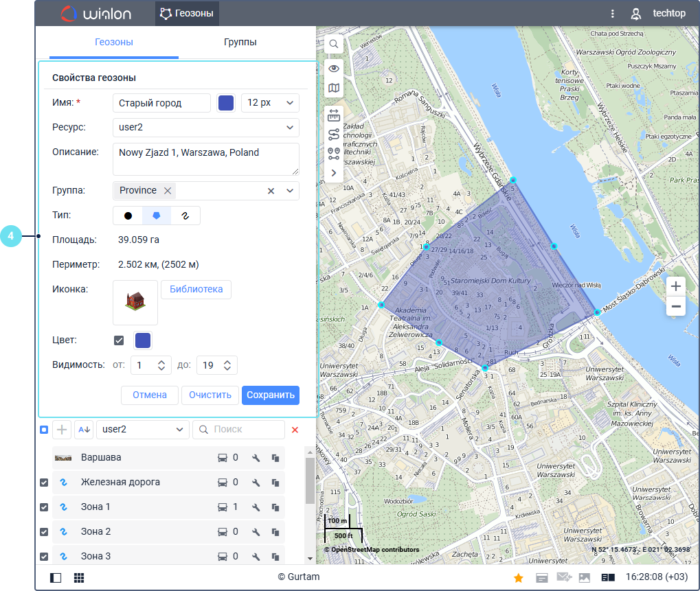This screenshot has width=700, height=591.
Task: Zoom in on the map
Action: coord(676,286)
